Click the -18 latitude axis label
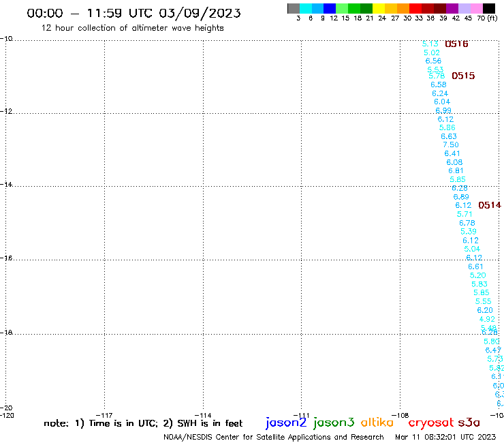Screen dimensions: 504x443 [6, 333]
